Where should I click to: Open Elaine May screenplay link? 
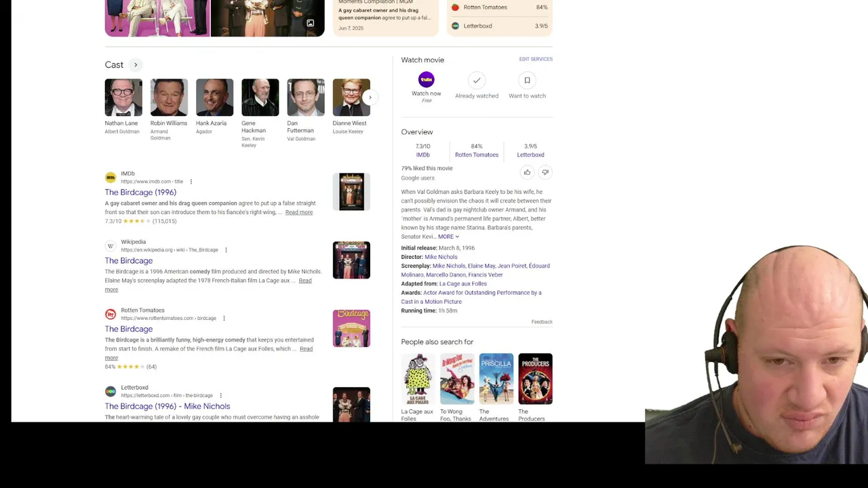point(481,266)
